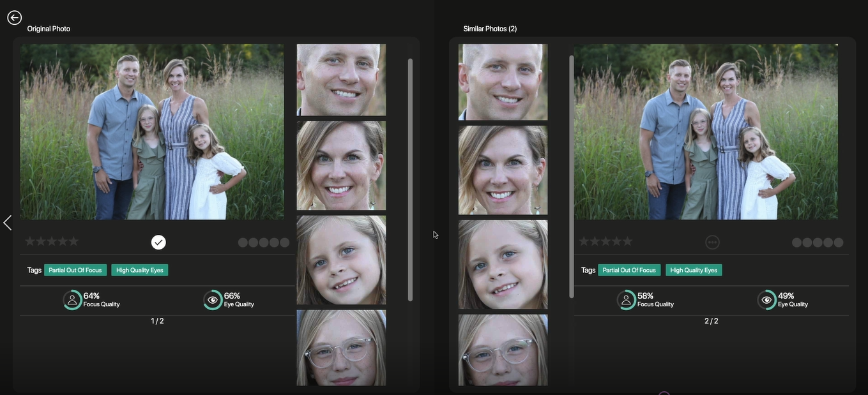Select glasses girl's face crop in Original panel
The image size is (868, 395).
(x=341, y=348)
